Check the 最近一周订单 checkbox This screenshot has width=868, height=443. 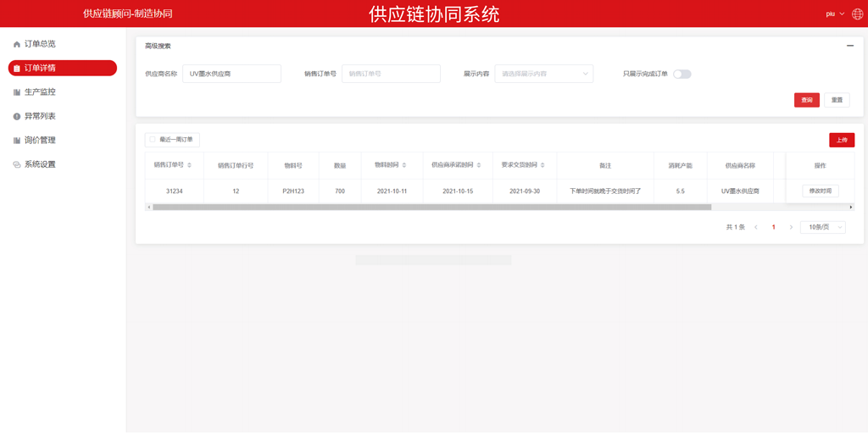(x=153, y=140)
